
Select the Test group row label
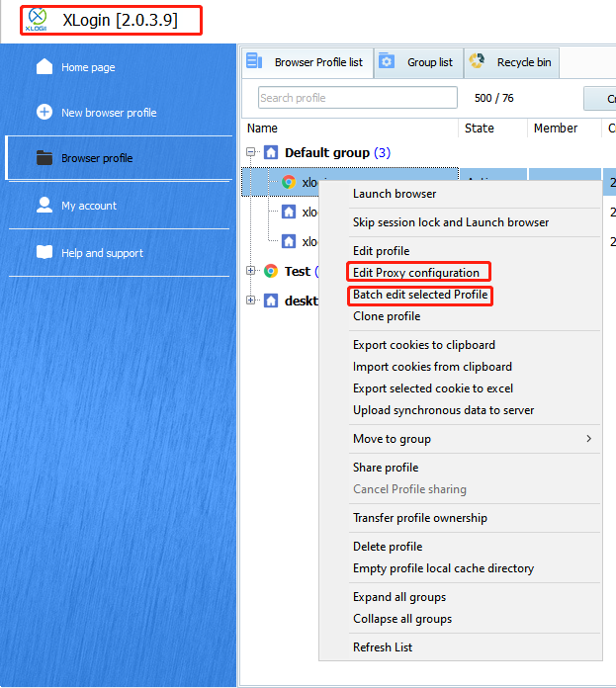coord(297,271)
